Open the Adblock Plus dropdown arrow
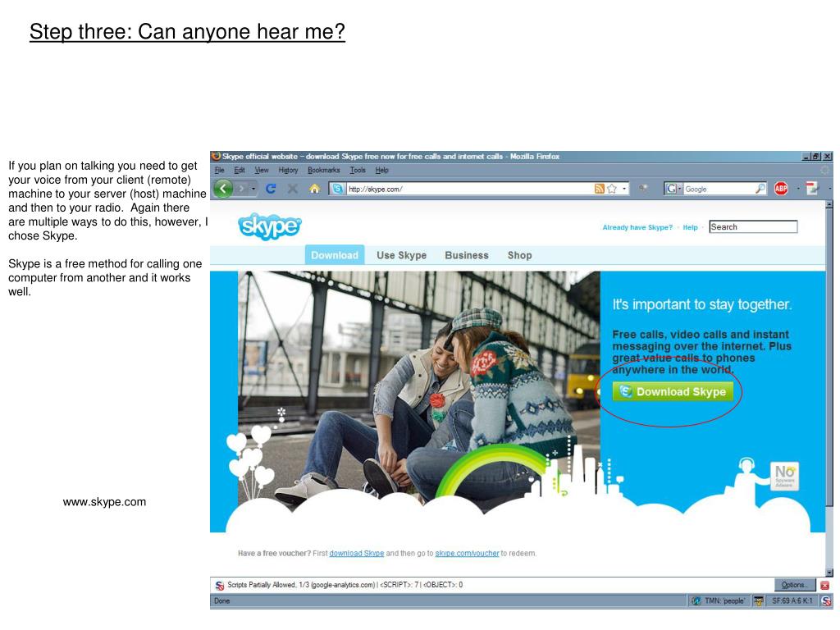The width and height of the screenshot is (840, 630). (x=797, y=189)
